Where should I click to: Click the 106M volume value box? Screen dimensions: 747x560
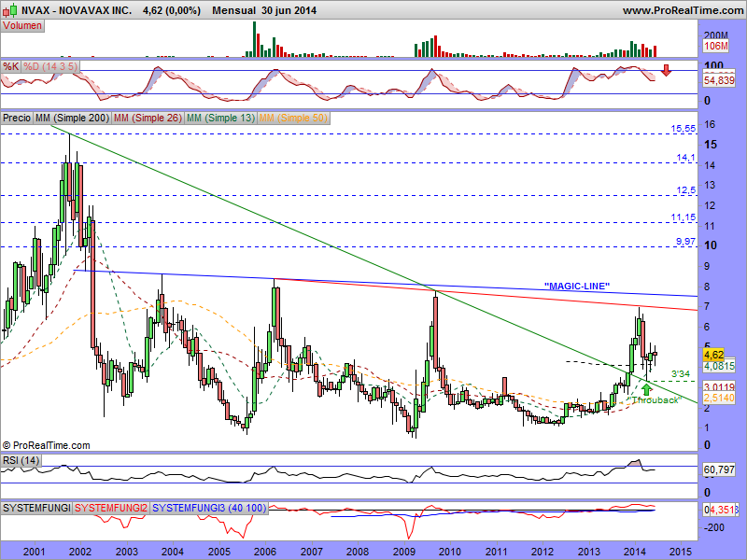pyautogui.click(x=716, y=46)
